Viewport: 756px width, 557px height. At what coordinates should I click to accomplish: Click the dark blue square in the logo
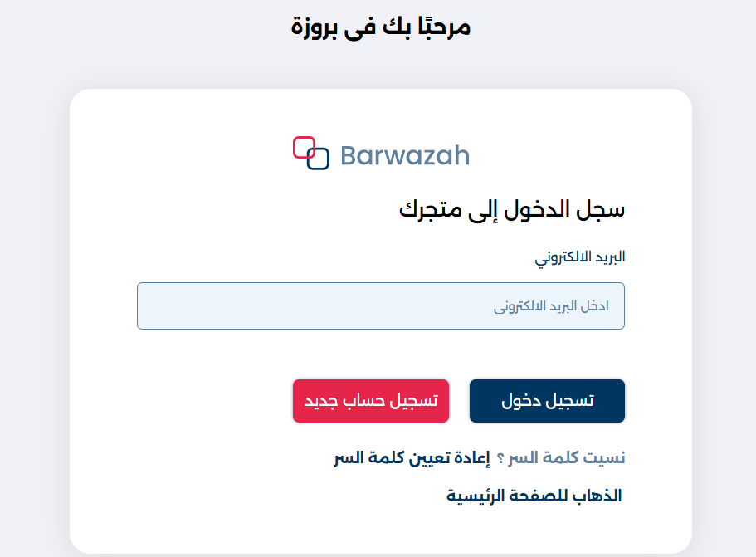pyautogui.click(x=319, y=159)
